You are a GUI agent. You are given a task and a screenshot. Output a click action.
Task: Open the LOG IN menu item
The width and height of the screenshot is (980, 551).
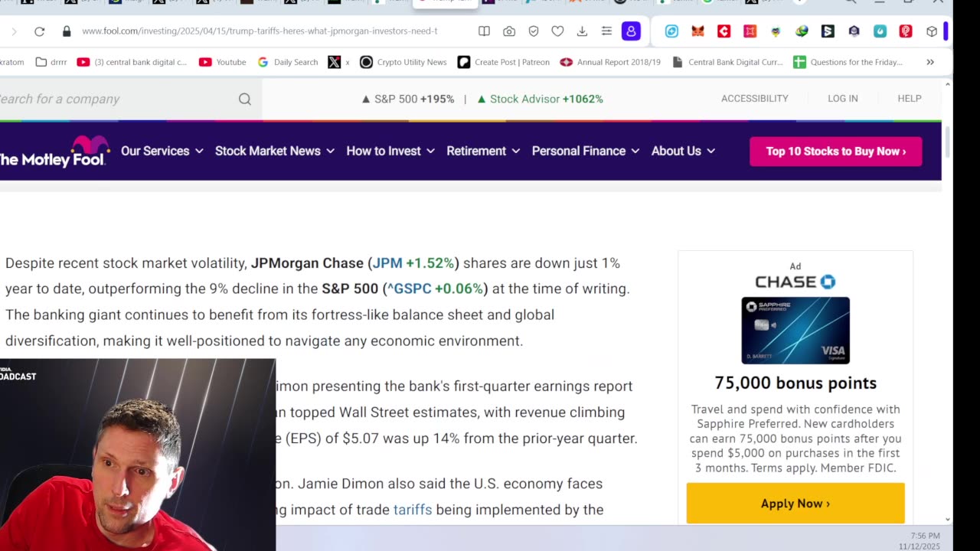pyautogui.click(x=842, y=99)
